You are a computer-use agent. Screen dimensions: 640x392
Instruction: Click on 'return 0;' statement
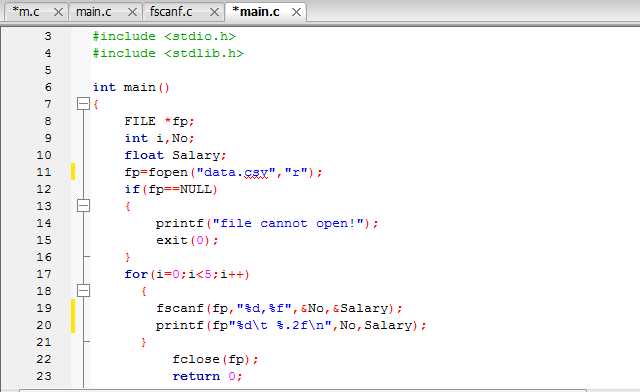[x=207, y=376]
